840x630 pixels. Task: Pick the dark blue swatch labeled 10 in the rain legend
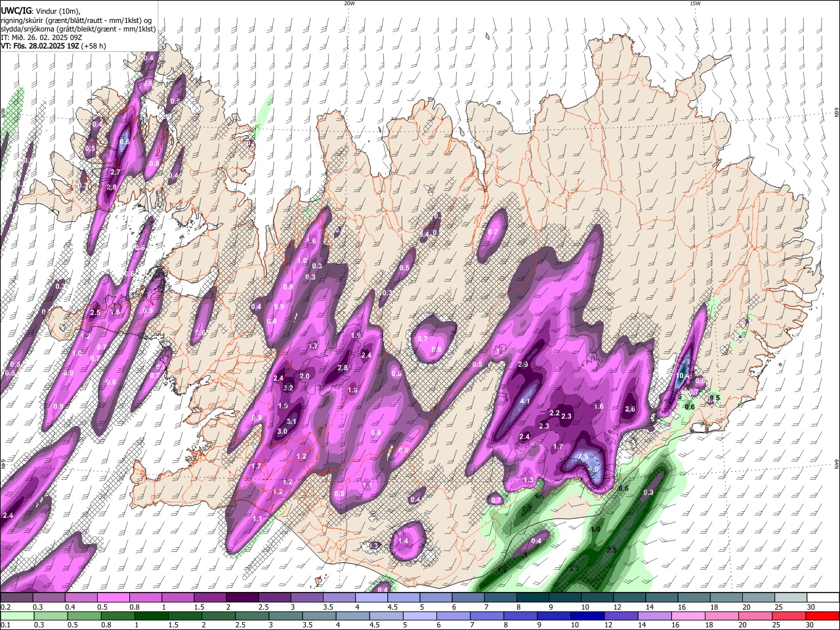(x=586, y=616)
